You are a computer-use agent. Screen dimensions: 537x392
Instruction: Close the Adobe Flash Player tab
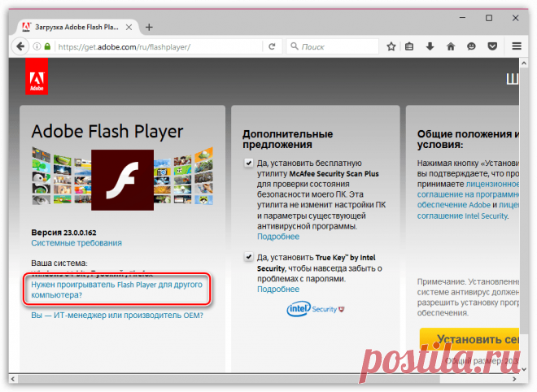click(129, 27)
